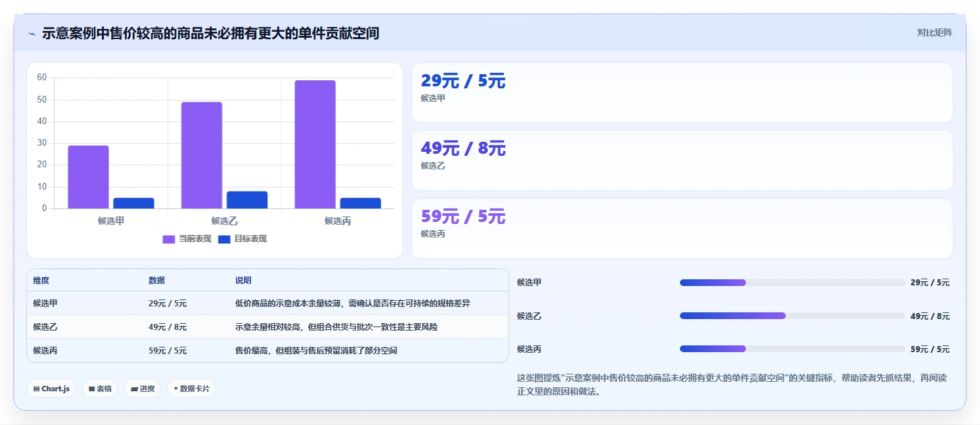Click the 候选甲 progress bar
The image size is (980, 425).
tap(792, 283)
